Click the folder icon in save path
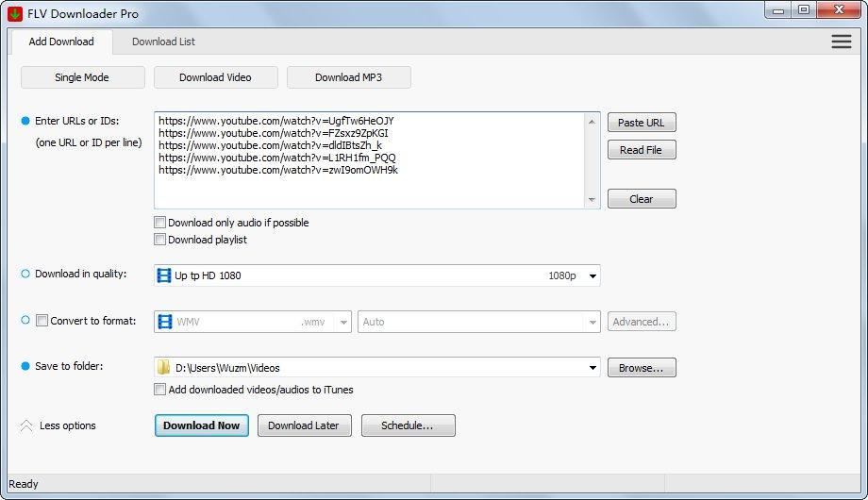The height and width of the screenshot is (500, 868). [x=163, y=367]
